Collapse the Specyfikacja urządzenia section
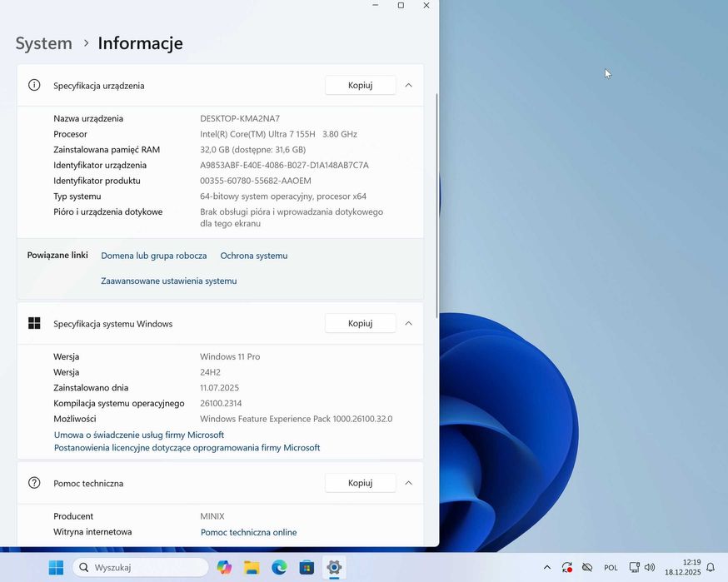This screenshot has height=582, width=728. click(409, 85)
